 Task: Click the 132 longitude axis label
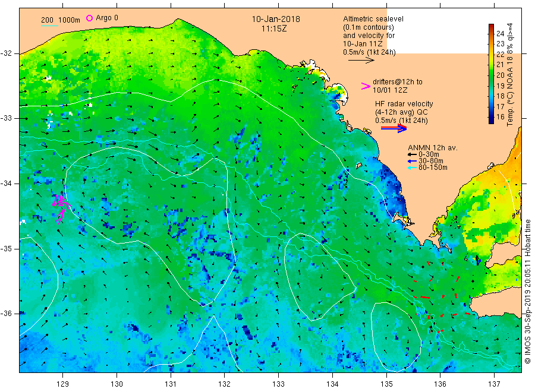pyautogui.click(x=225, y=384)
